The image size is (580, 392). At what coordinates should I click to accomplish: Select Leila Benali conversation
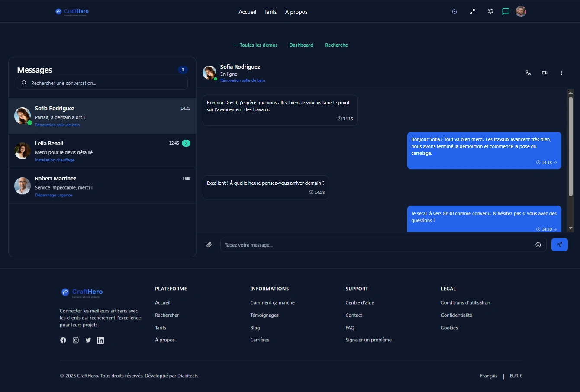[x=103, y=151]
